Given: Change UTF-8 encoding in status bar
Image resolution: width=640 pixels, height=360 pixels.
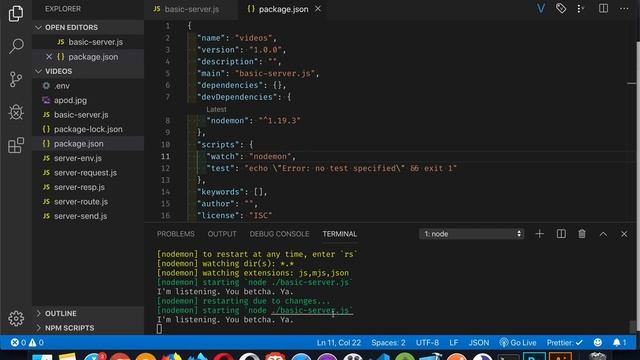Looking at the screenshot, I should (x=427, y=342).
